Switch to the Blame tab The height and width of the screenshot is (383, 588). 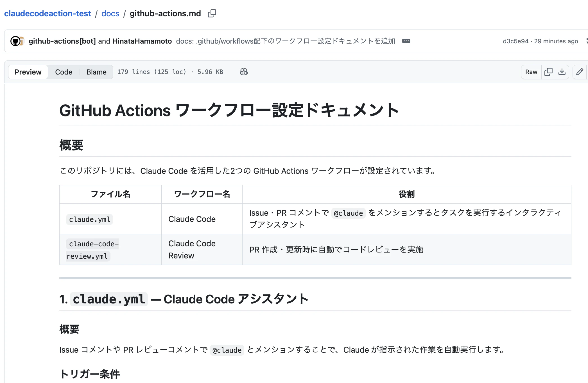[96, 72]
